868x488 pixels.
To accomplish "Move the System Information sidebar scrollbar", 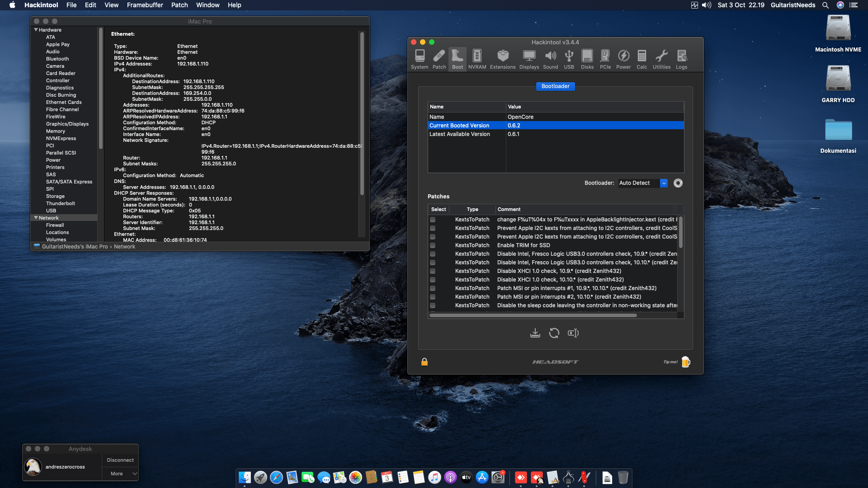I will [x=100, y=88].
